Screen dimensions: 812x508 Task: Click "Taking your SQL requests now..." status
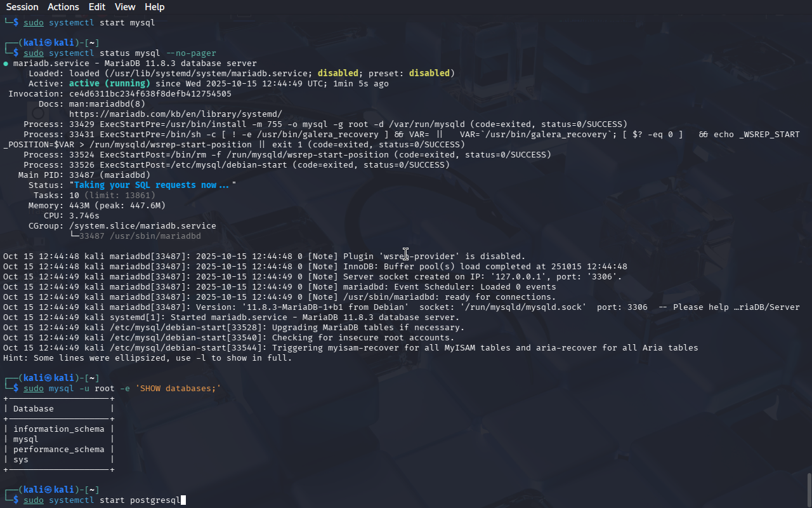tap(152, 185)
